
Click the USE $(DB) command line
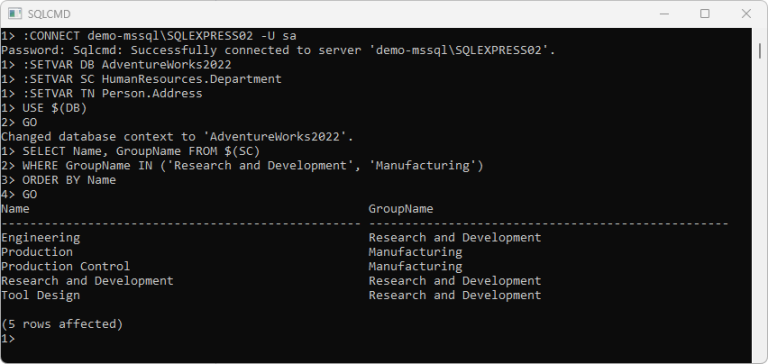coord(44,108)
